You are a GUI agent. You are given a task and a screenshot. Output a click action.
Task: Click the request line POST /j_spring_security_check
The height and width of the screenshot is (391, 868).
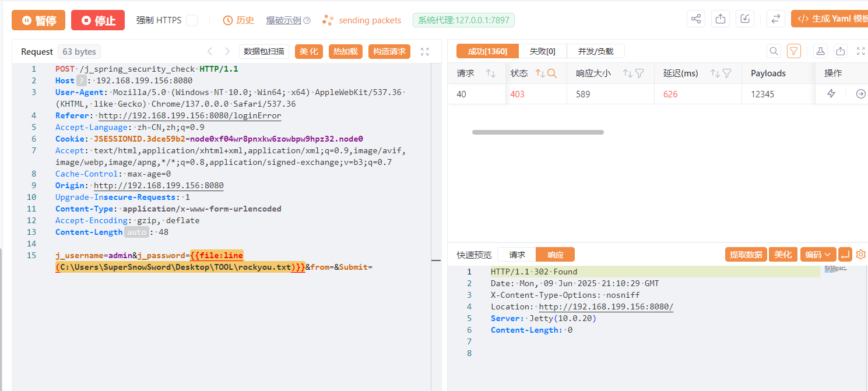147,69
